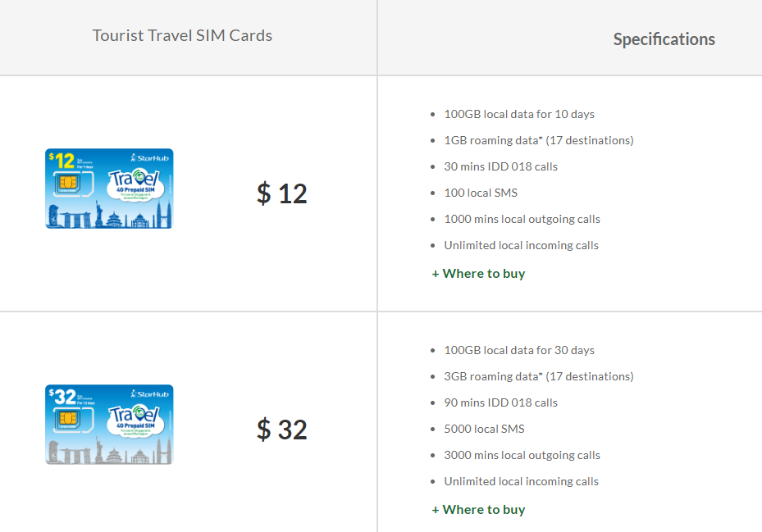Click "100GB local data for 30 days"

coord(519,350)
